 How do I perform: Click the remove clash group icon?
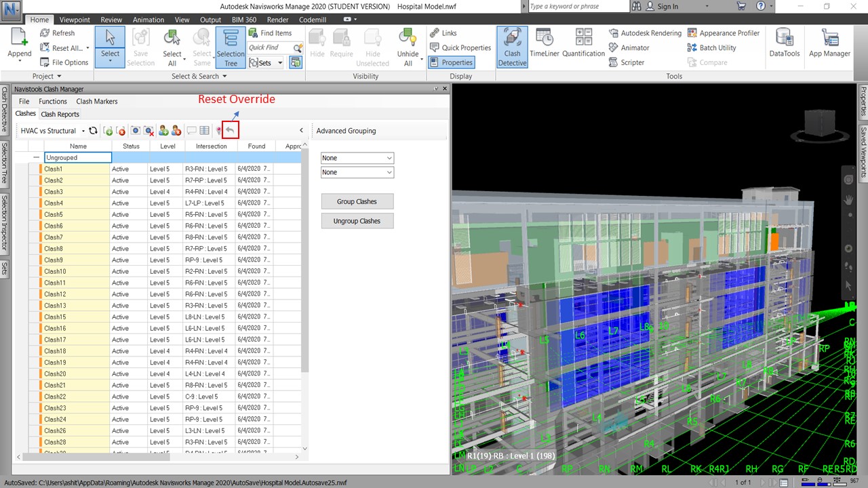(x=121, y=131)
